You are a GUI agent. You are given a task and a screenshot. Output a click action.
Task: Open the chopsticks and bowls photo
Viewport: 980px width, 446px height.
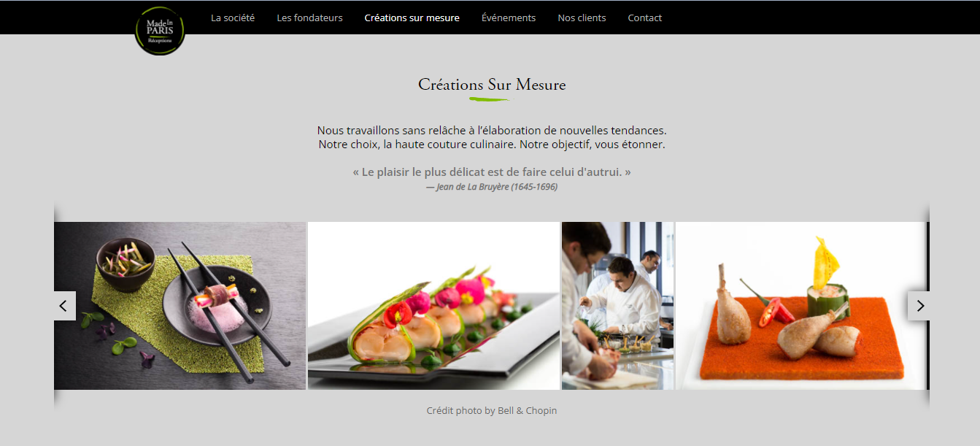(180, 306)
